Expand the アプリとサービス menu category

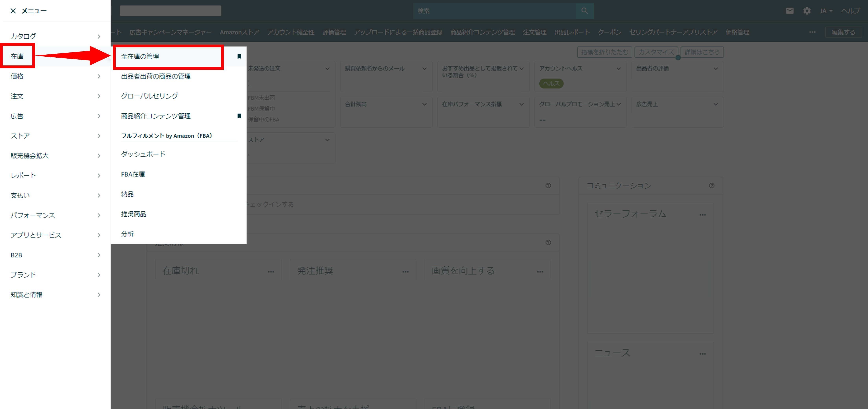(x=55, y=235)
